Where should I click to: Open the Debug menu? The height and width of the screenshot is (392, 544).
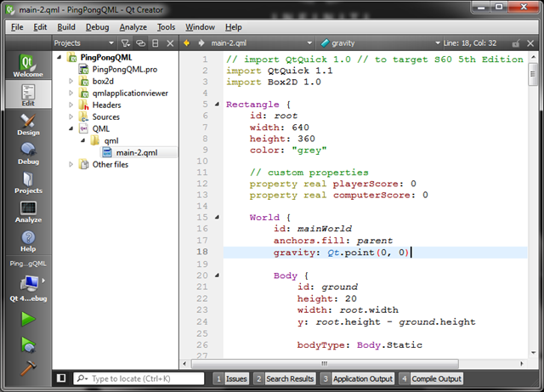[x=97, y=27]
